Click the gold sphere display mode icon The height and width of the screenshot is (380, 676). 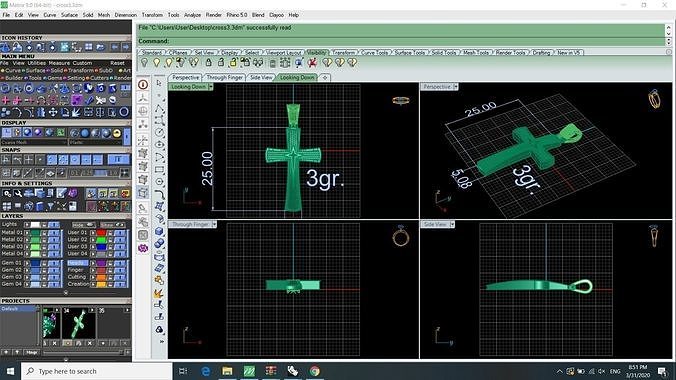point(117,133)
